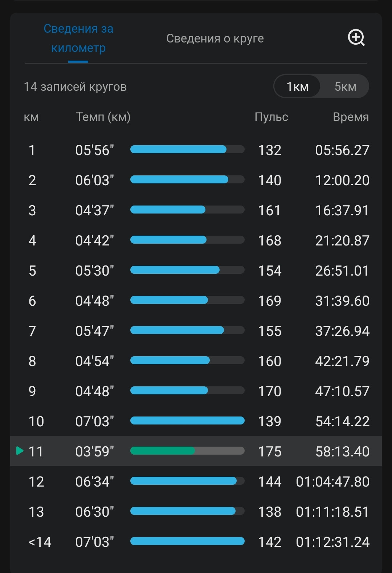Click the pace bar of kilometer 10

point(187,421)
